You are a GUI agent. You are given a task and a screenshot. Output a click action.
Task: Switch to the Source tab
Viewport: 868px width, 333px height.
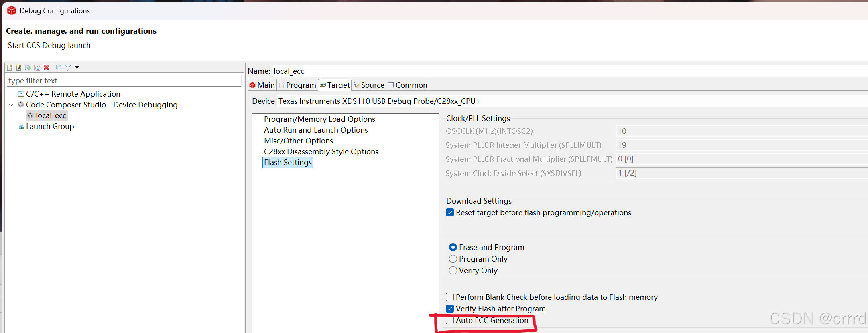point(369,85)
